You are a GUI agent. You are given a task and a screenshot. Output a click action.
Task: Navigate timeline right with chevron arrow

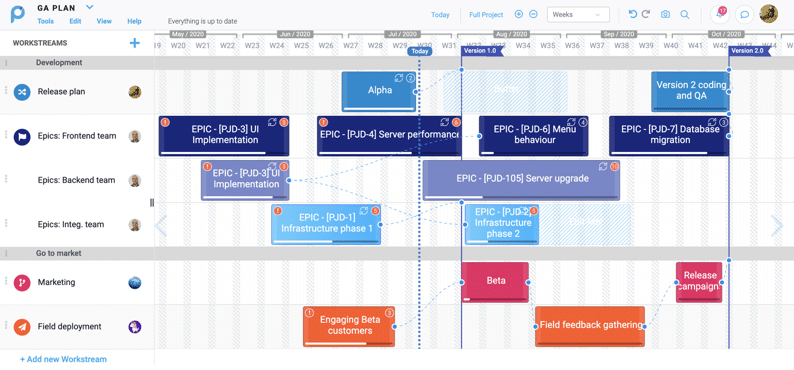click(x=777, y=226)
